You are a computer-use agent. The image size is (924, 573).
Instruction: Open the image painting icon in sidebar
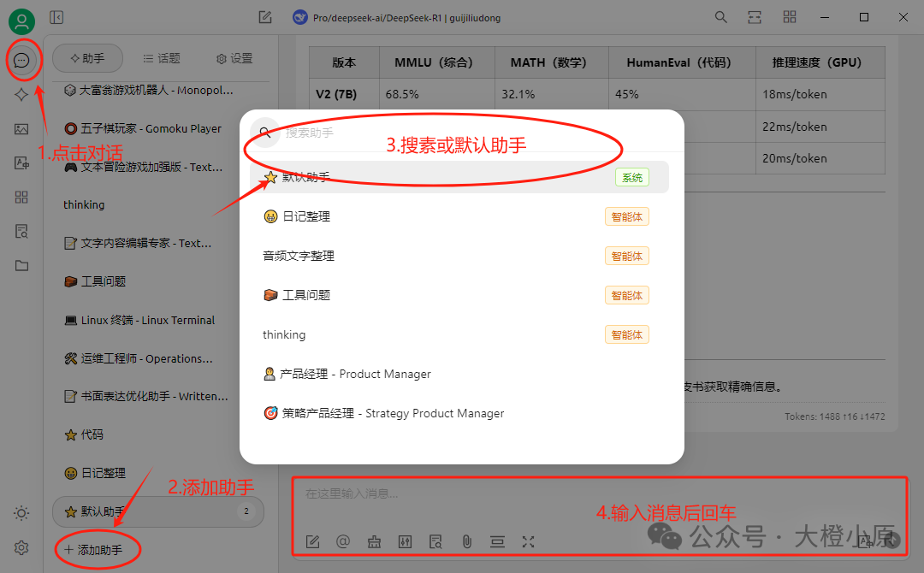[x=21, y=129]
